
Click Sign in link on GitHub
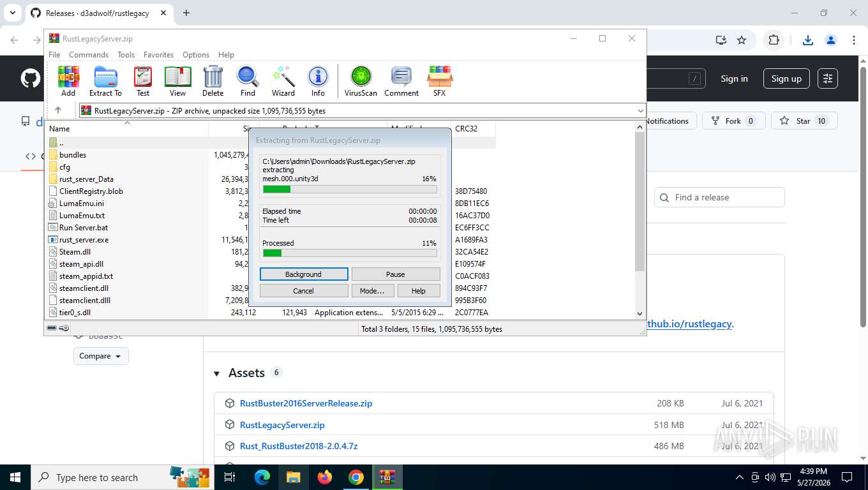coord(734,78)
